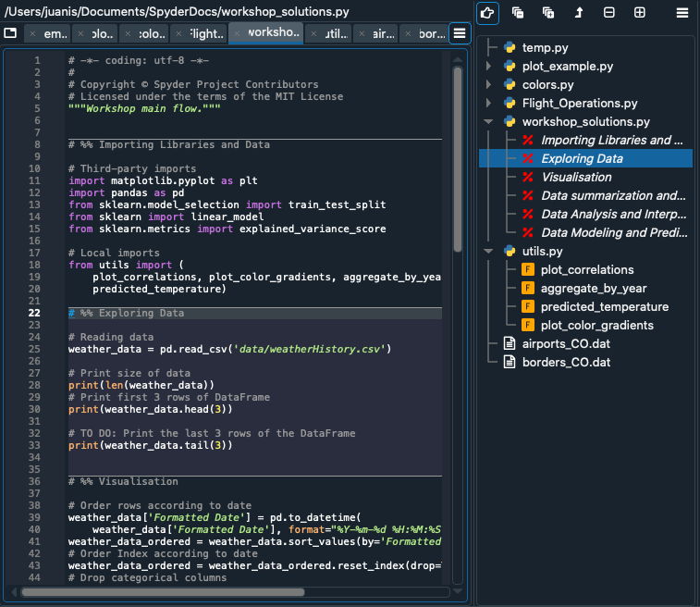This screenshot has width=700, height=607.
Task: Click the function icon beside plot_correlations
Action: 528,270
